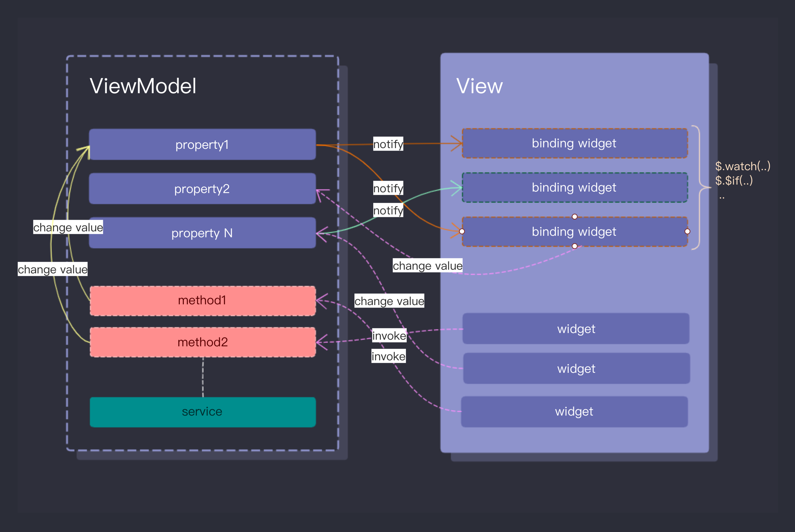The width and height of the screenshot is (795, 532).
Task: Select the property2 block
Action: coord(202,189)
